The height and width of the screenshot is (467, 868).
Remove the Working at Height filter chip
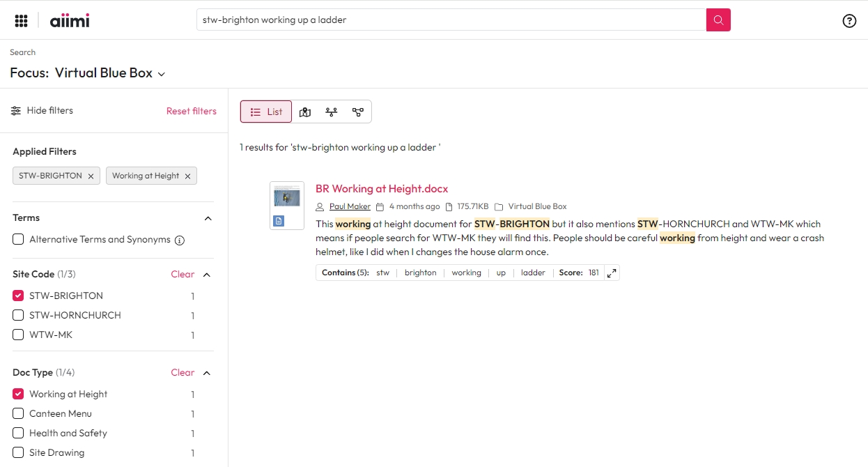coord(187,176)
